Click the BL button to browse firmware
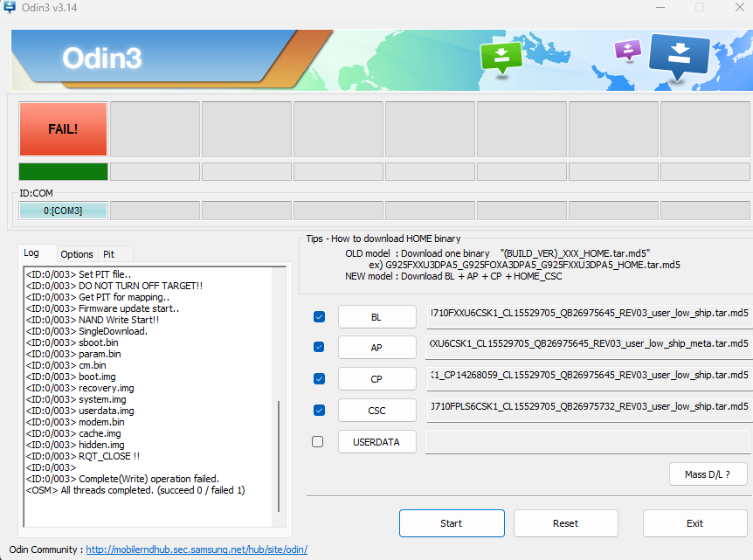Screen dimensions: 753x560 [377, 317]
